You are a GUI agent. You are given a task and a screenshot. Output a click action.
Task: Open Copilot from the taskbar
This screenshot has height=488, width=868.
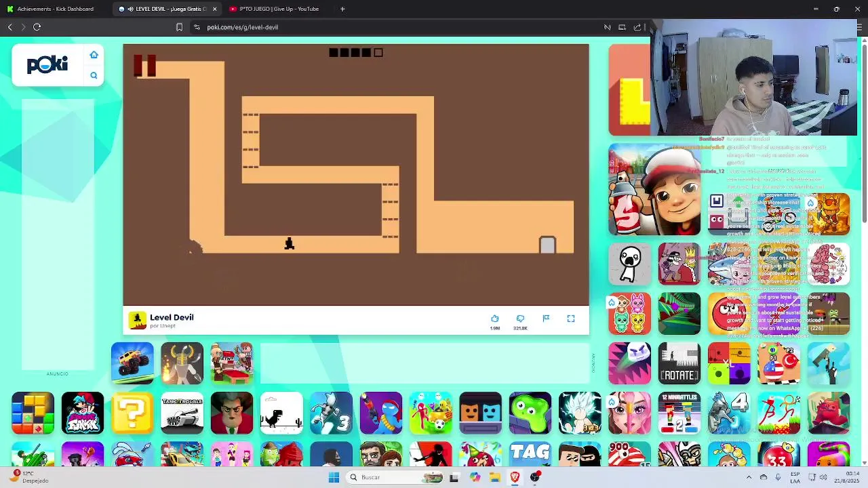pyautogui.click(x=475, y=477)
